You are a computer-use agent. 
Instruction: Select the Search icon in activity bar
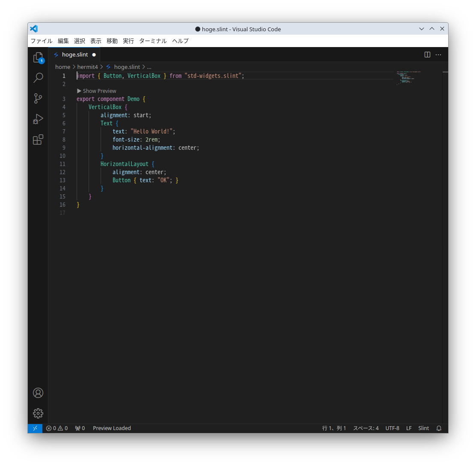pos(38,78)
